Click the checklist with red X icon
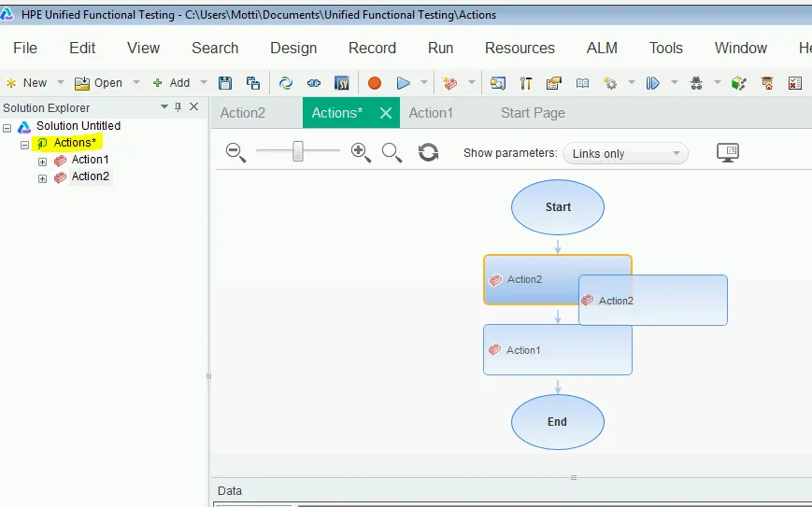The image size is (812, 507). coord(795,83)
